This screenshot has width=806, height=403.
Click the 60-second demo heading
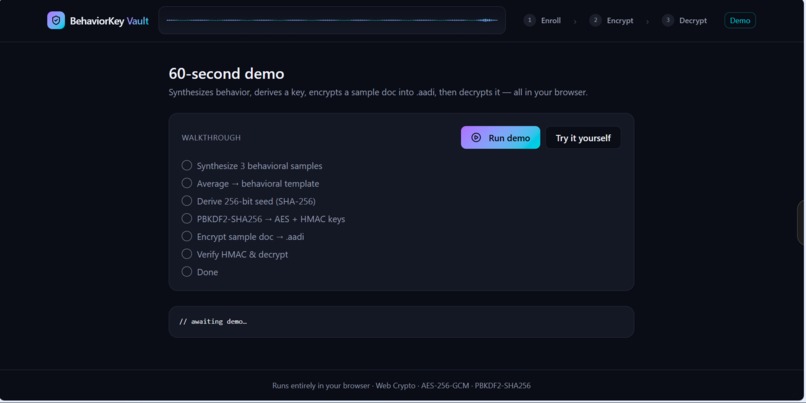pos(226,74)
